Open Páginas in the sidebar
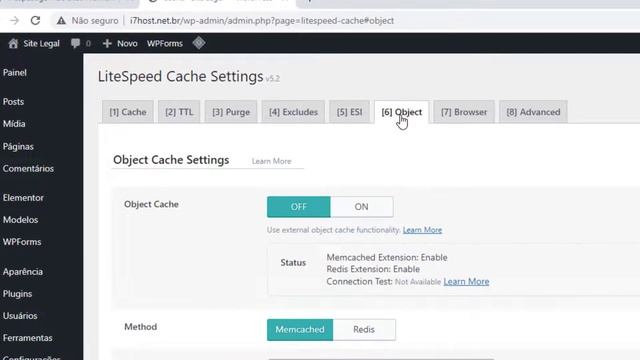The width and height of the screenshot is (640, 360). (18, 147)
